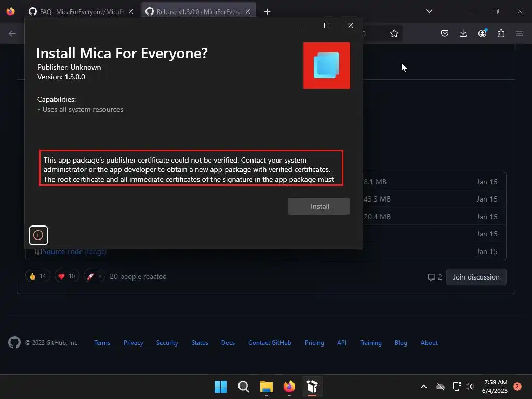Close the FAQ MicaForEveryone tab
The image size is (532, 399).
tap(131, 11)
